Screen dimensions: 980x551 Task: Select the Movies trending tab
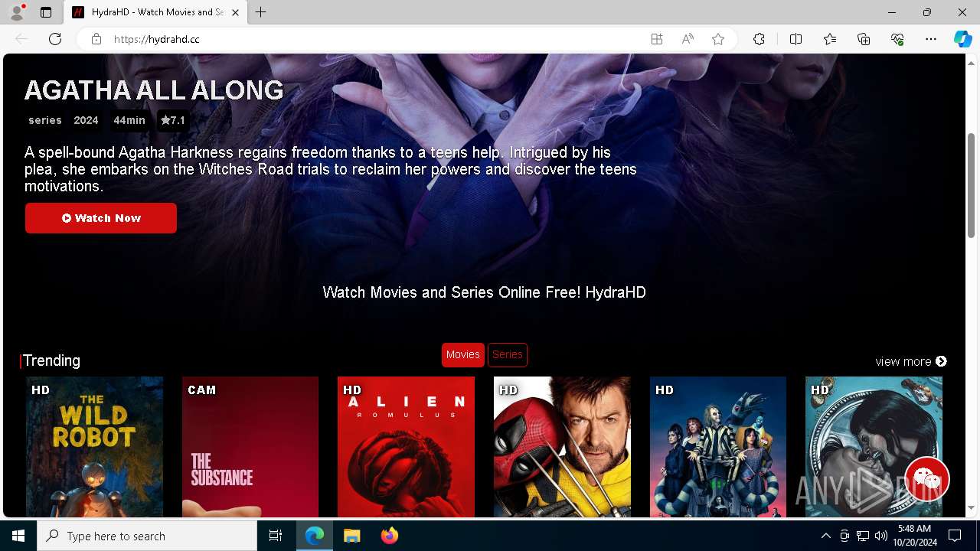(463, 355)
